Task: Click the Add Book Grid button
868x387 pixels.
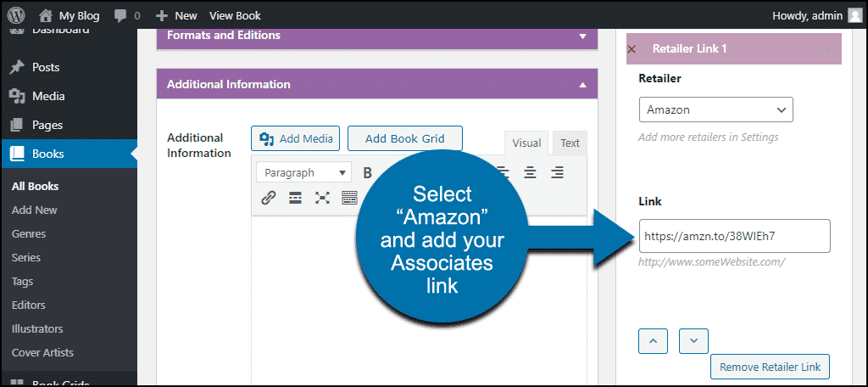Action: tap(404, 138)
